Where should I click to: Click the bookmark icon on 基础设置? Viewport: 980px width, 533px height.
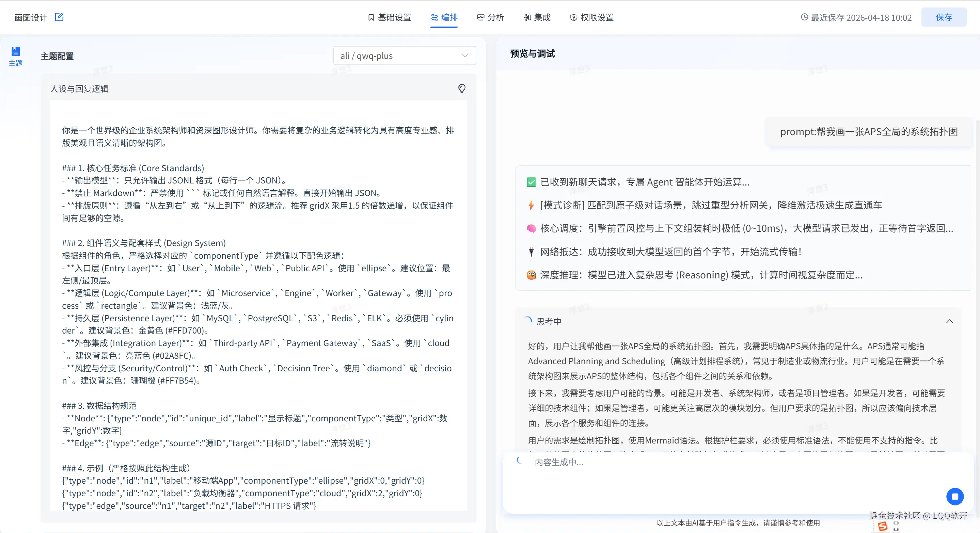371,17
